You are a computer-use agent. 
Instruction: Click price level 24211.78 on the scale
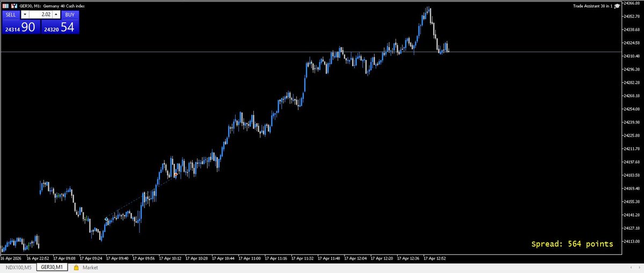632,148
